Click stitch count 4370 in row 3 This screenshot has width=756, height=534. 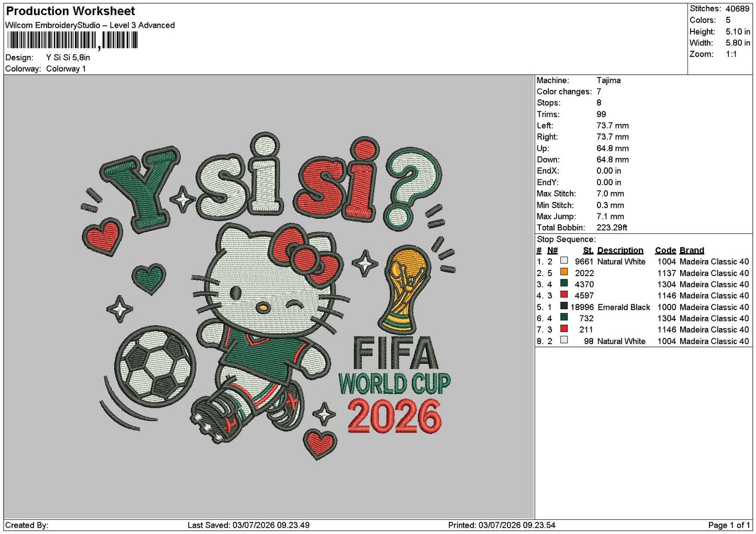click(x=584, y=285)
